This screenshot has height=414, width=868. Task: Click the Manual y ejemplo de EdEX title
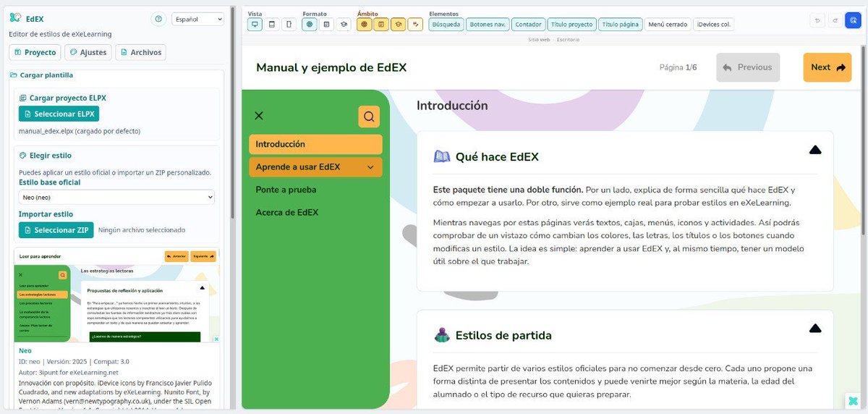click(331, 67)
